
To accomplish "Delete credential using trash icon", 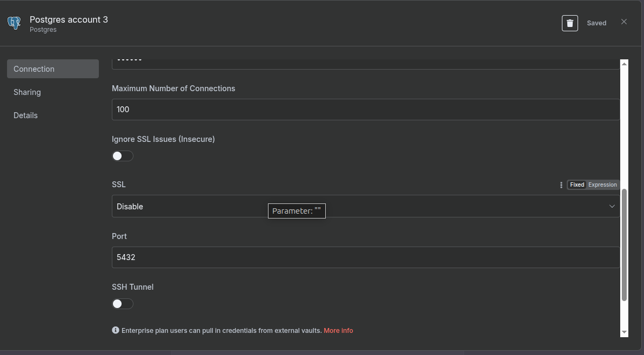I will [x=569, y=23].
